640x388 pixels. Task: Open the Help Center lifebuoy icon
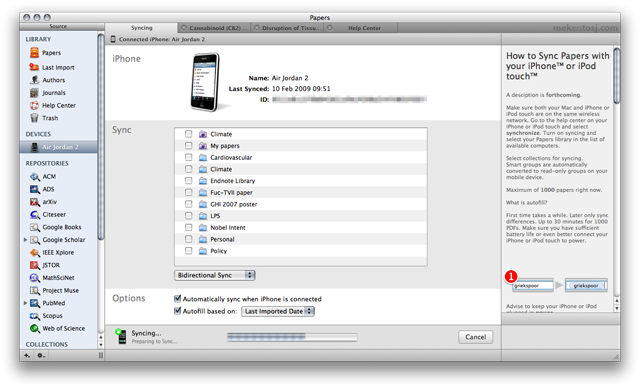click(34, 105)
